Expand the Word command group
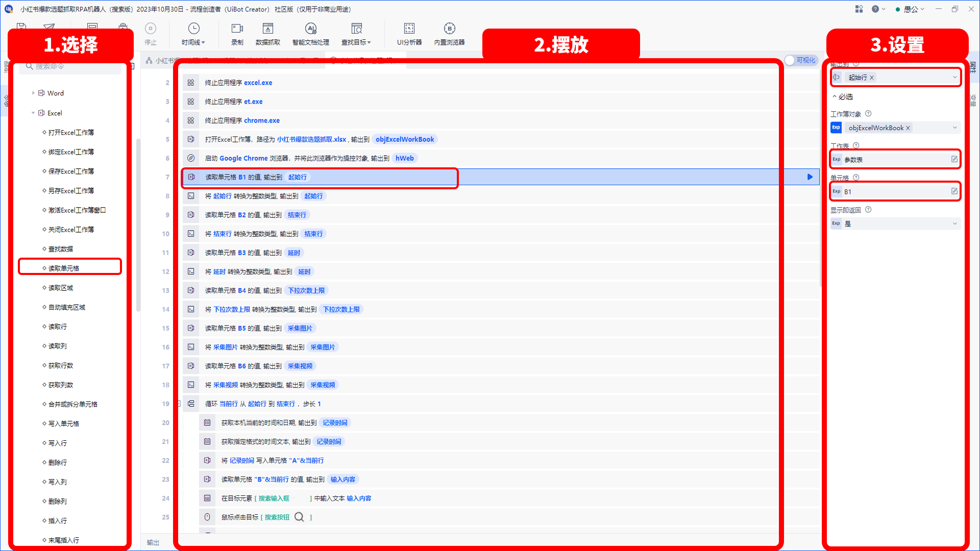This screenshot has height=551, width=980. tap(34, 93)
